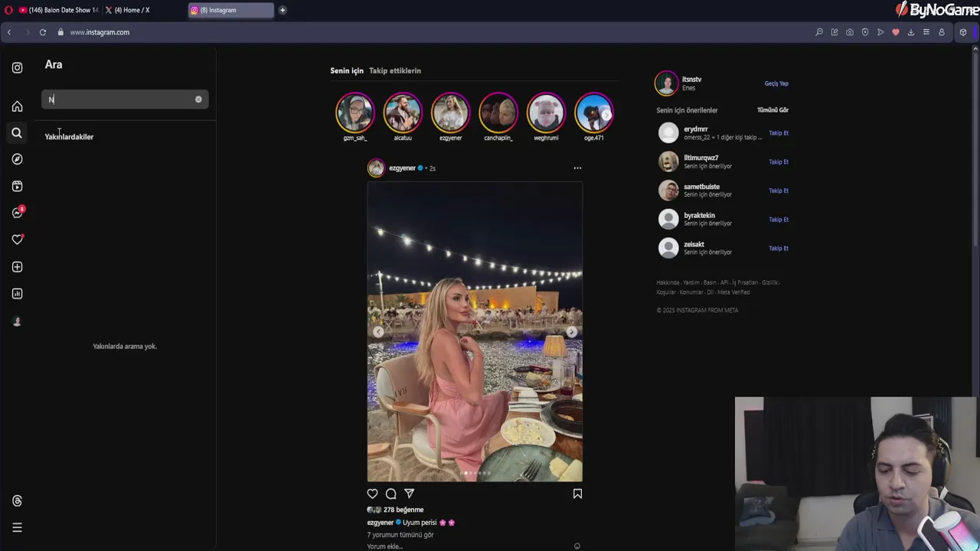Open the browser downloads icon
Viewport: 980px width, 551px height.
[x=911, y=32]
